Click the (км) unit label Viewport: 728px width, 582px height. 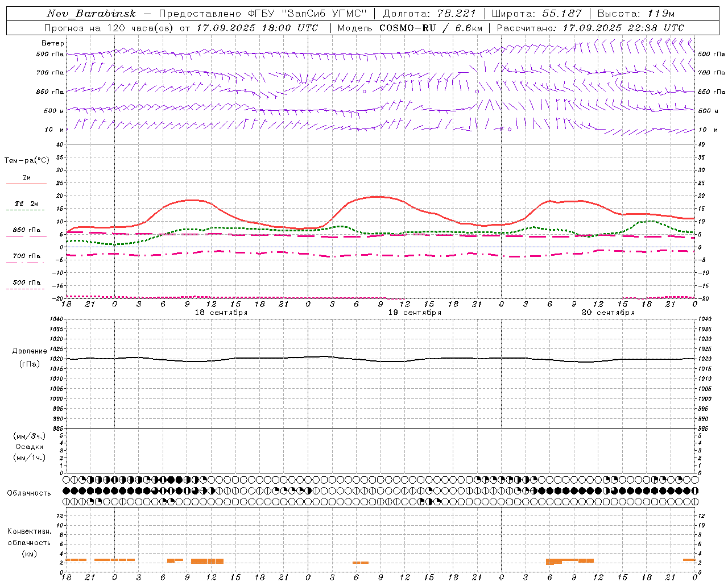point(30,554)
